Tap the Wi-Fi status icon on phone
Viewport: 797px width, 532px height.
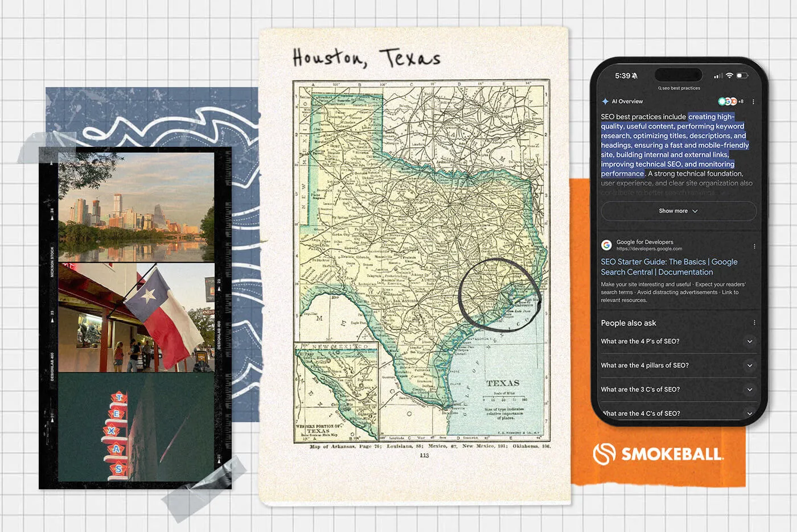pos(729,76)
